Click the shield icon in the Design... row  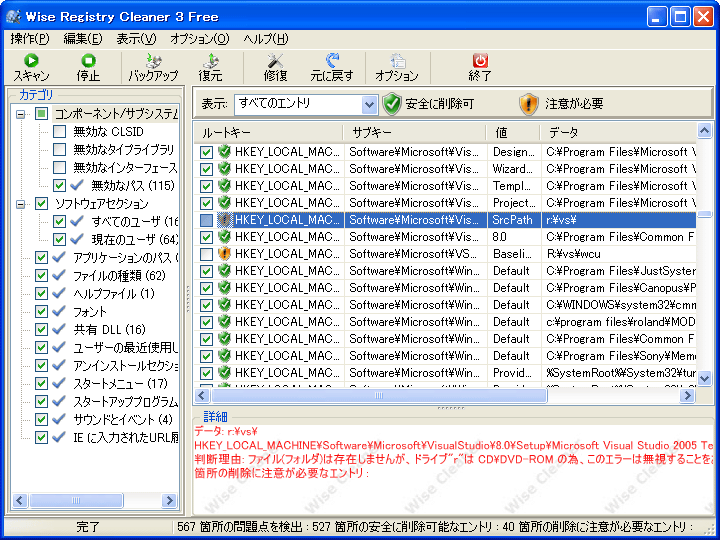tap(224, 152)
